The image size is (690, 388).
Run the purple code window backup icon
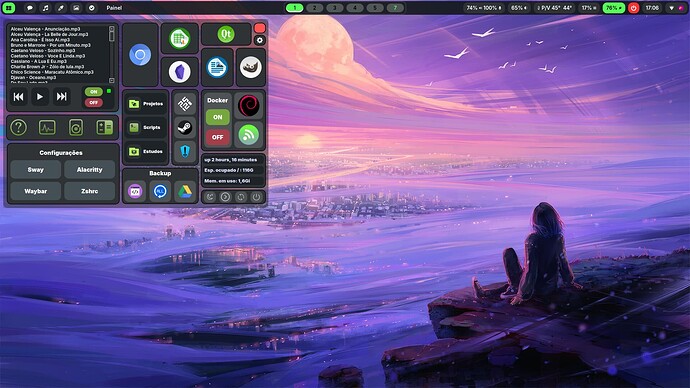click(x=135, y=191)
